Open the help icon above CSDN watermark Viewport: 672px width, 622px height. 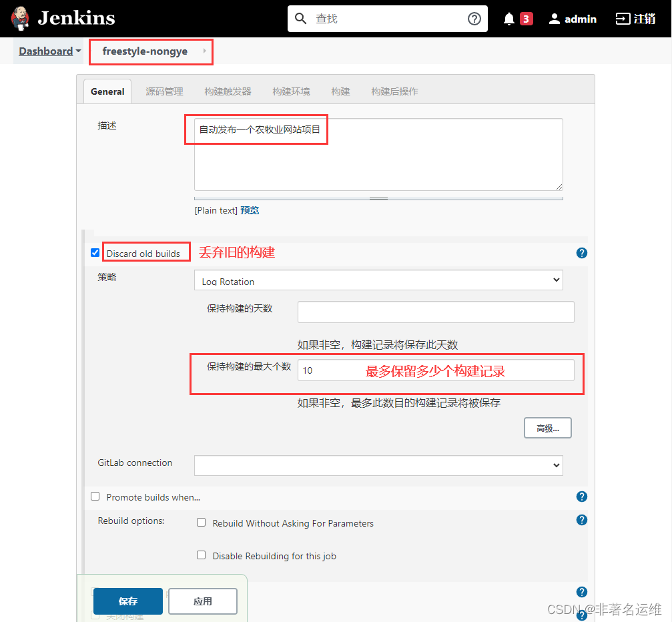tap(581, 592)
